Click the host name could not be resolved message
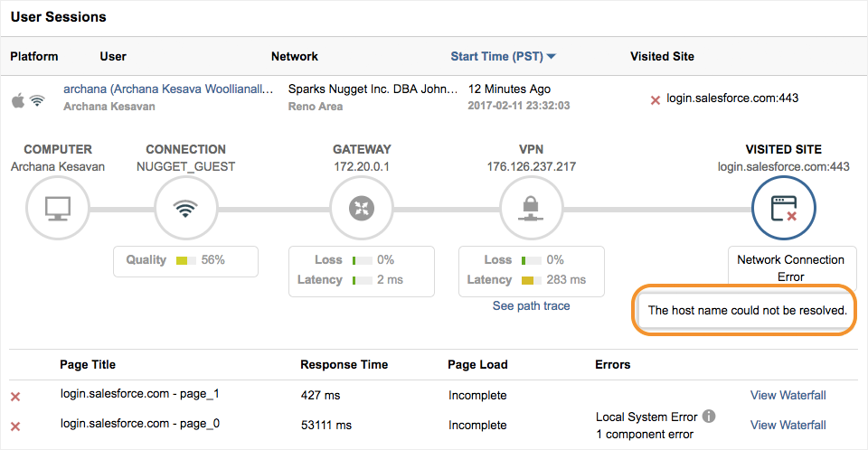 click(747, 310)
